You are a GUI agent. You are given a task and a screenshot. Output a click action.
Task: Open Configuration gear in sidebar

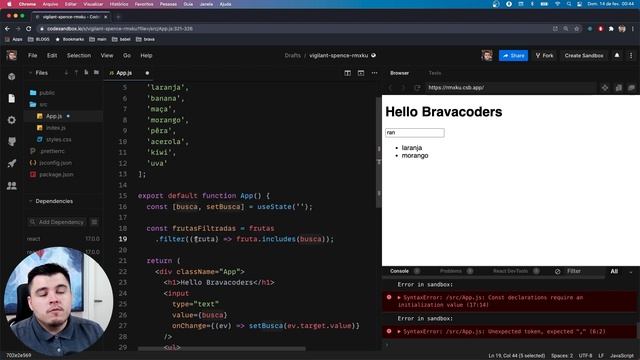pyautogui.click(x=11, y=120)
